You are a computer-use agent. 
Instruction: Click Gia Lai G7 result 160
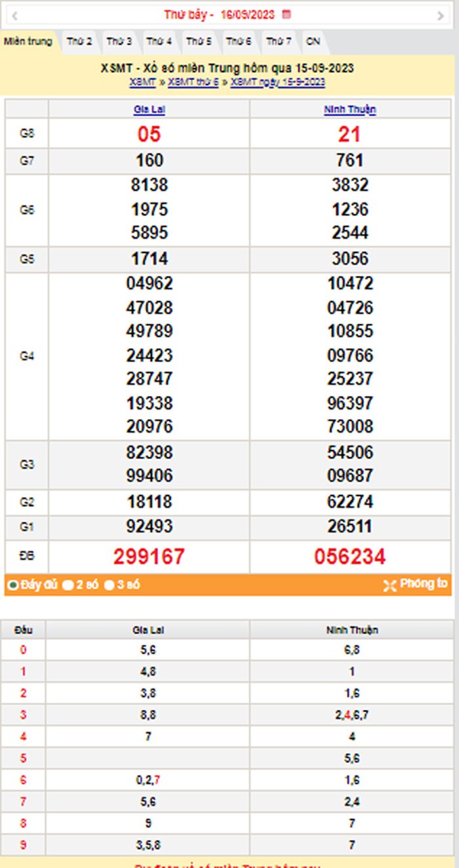150,161
